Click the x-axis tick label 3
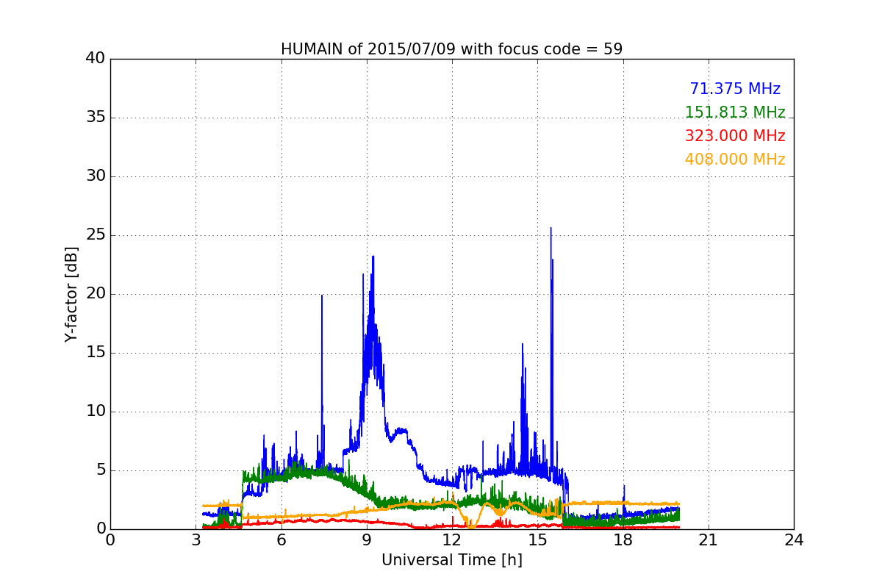The image size is (882, 588). (x=196, y=540)
